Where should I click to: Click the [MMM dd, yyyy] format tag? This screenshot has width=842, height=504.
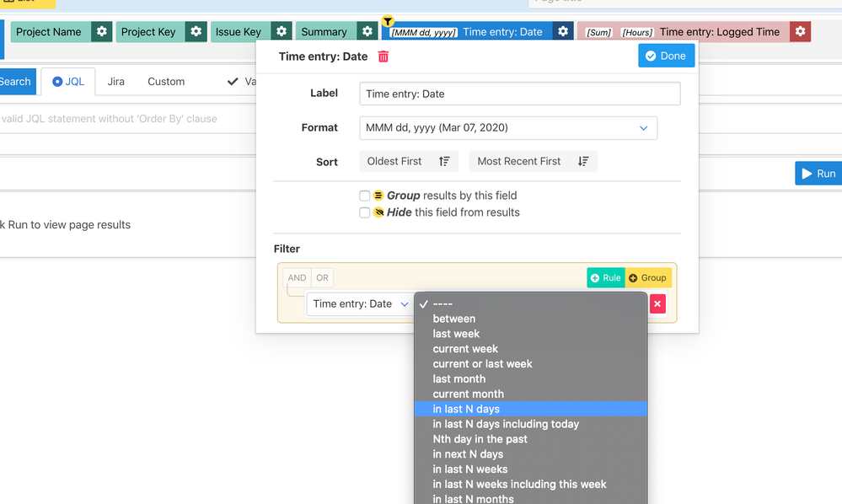pyautogui.click(x=424, y=32)
